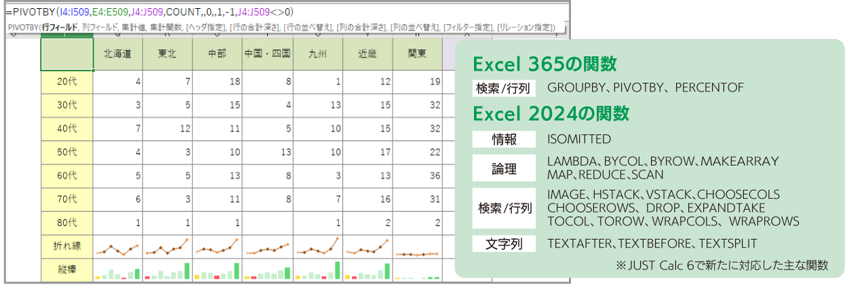Select the 北海道 column header cell

(x=117, y=54)
